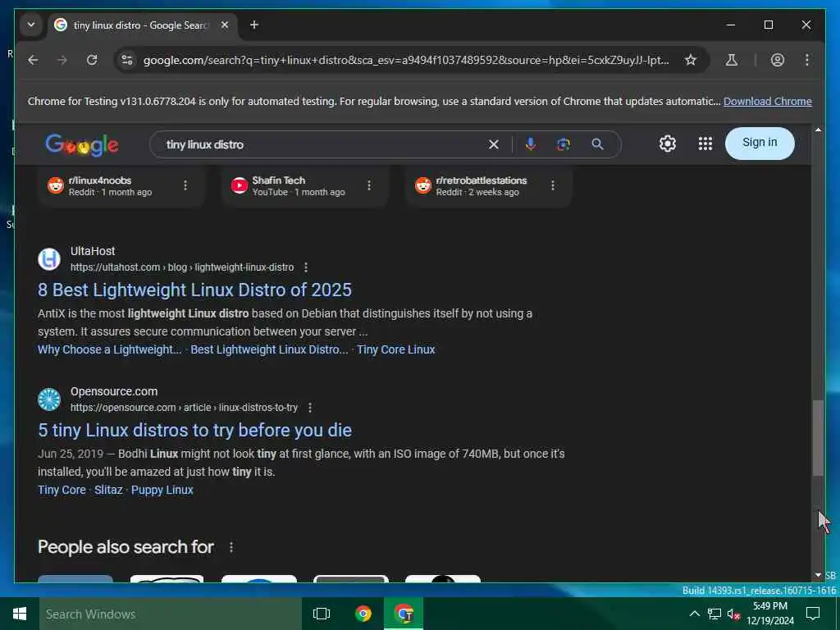The image size is (840, 630).
Task: Click the Tiny Core sitelink
Action: pyautogui.click(x=62, y=491)
